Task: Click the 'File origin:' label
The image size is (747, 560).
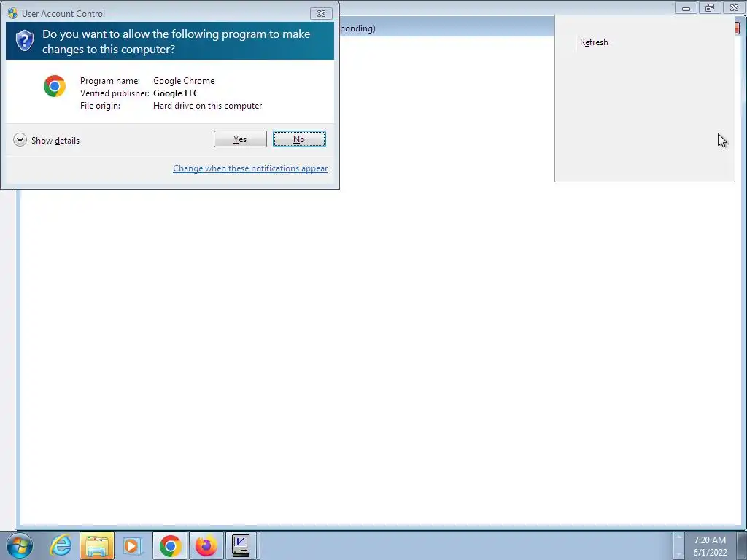Action: (x=100, y=106)
